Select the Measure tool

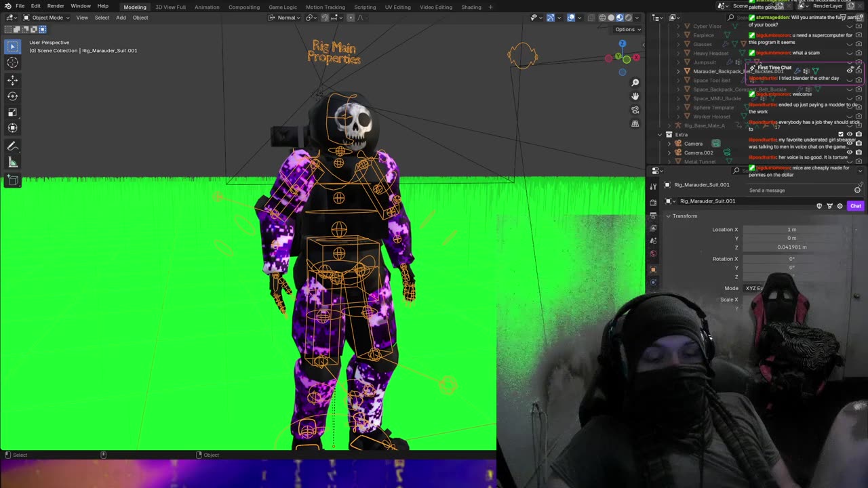12,163
